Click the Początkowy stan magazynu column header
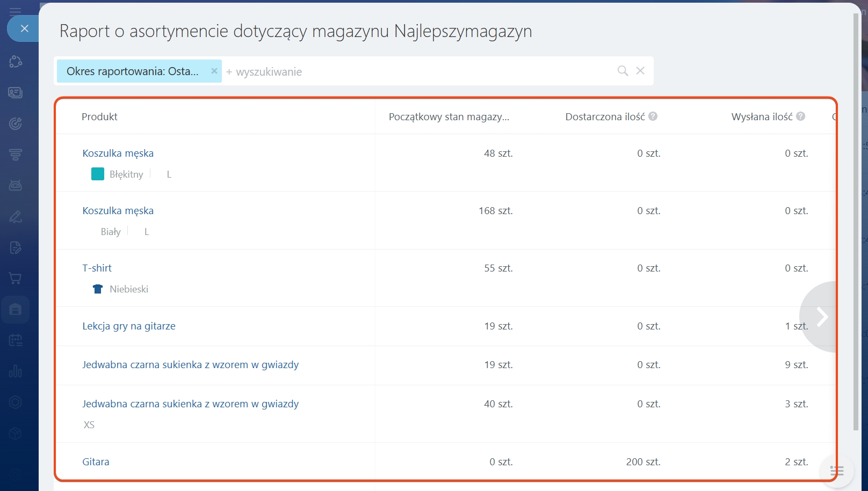This screenshot has width=868, height=491. click(449, 117)
